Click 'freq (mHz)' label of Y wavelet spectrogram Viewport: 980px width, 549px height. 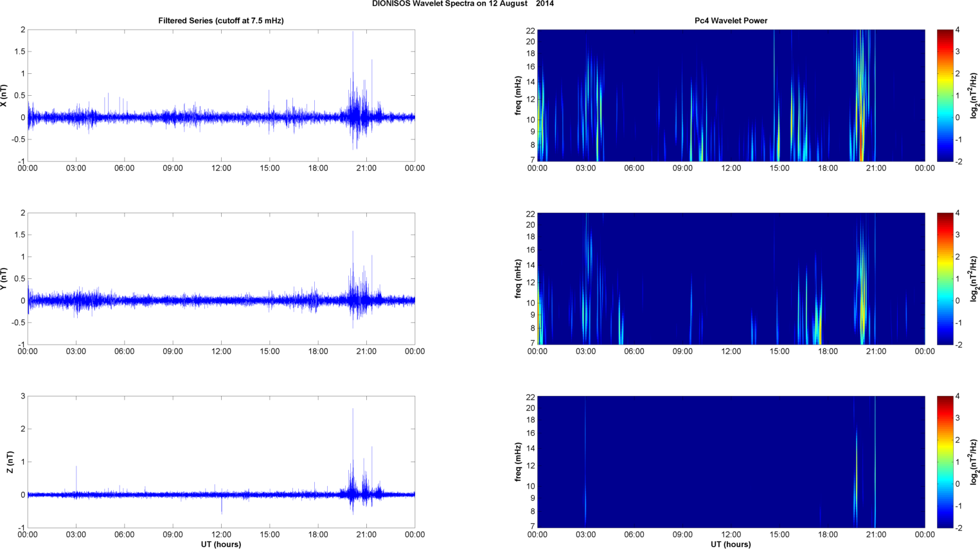[518, 278]
